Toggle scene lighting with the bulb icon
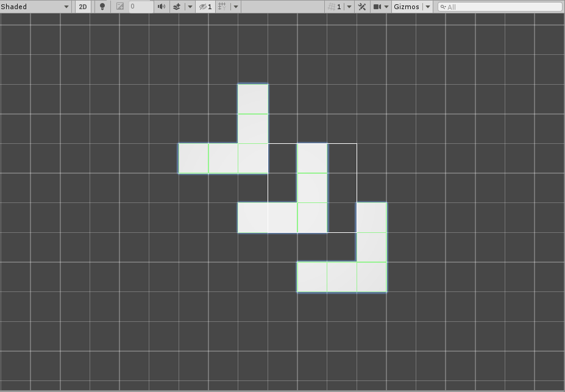565x392 pixels. coord(102,6)
